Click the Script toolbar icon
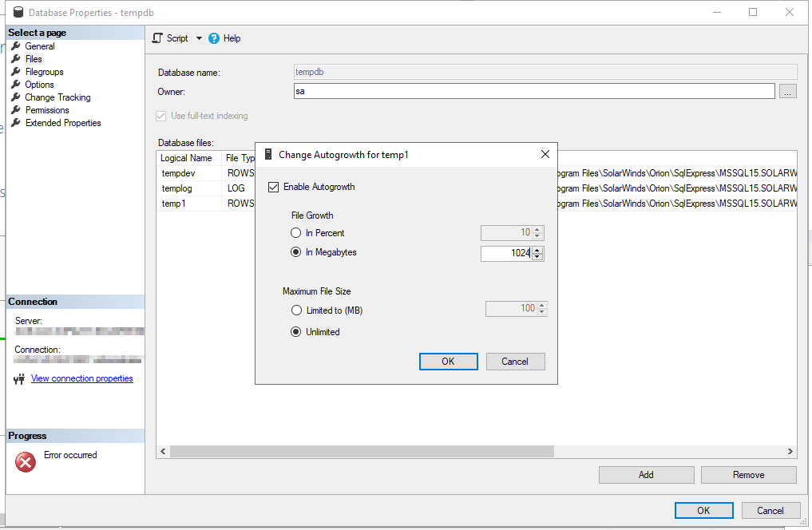Viewport: 812px width, 530px height. (156, 38)
